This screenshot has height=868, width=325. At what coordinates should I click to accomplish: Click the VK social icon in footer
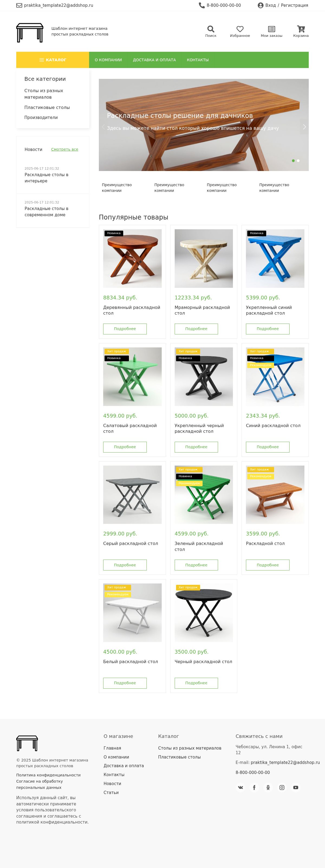[x=240, y=788]
